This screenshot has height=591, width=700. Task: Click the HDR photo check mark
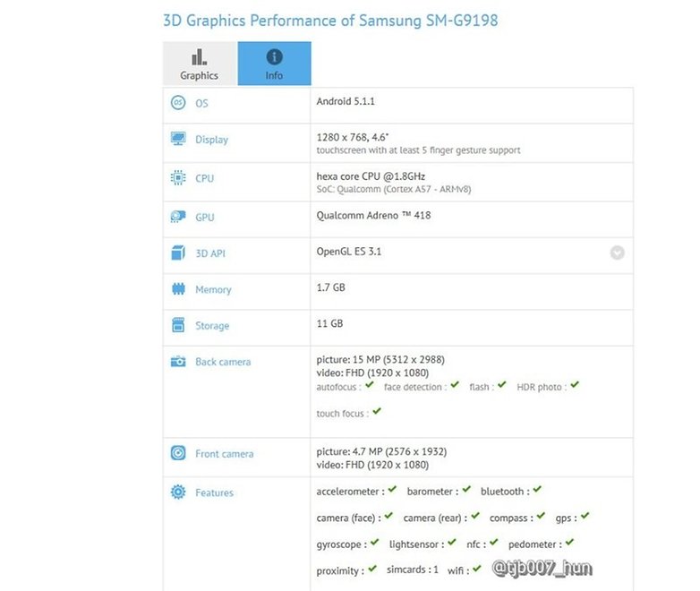click(575, 385)
